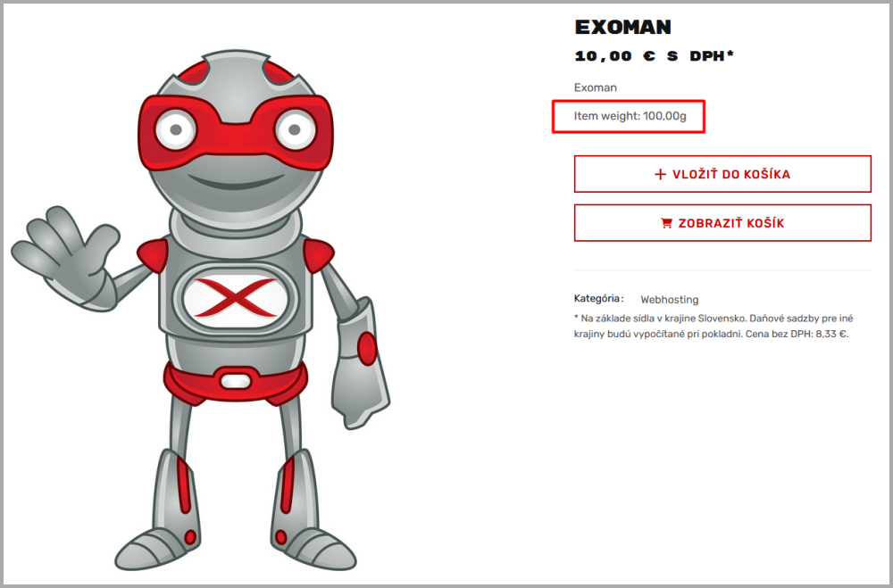Click the shopping cart icon on Zobraziť košík

pyautogui.click(x=666, y=223)
